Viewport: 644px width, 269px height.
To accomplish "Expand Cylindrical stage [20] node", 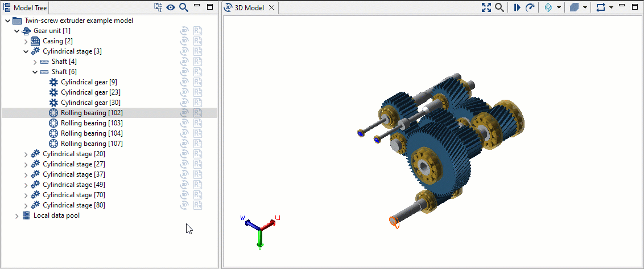I will (26, 154).
